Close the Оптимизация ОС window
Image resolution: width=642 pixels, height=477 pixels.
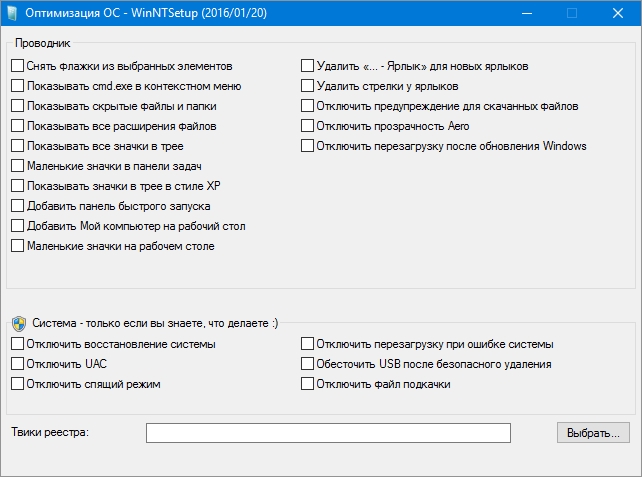pos(618,14)
